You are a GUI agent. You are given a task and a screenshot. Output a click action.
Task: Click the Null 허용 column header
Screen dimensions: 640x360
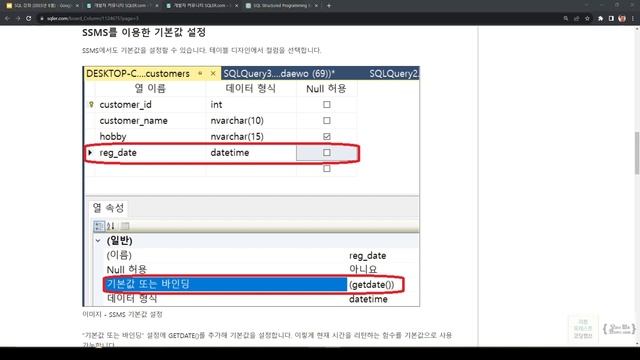(327, 89)
